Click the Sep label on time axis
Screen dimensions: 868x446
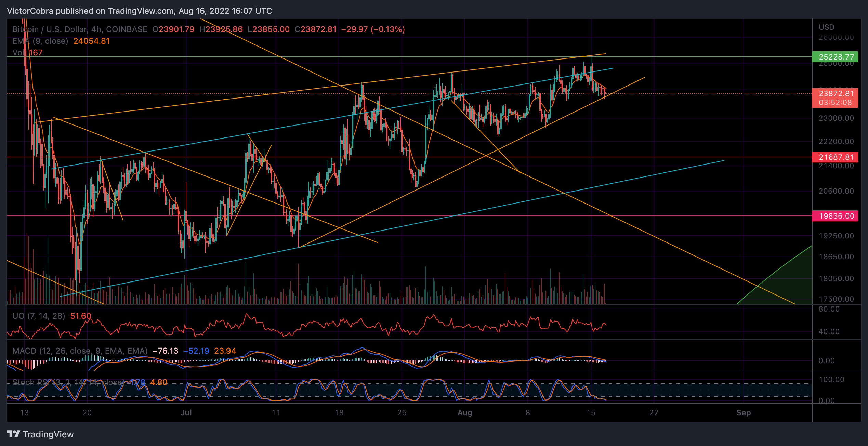point(744,412)
